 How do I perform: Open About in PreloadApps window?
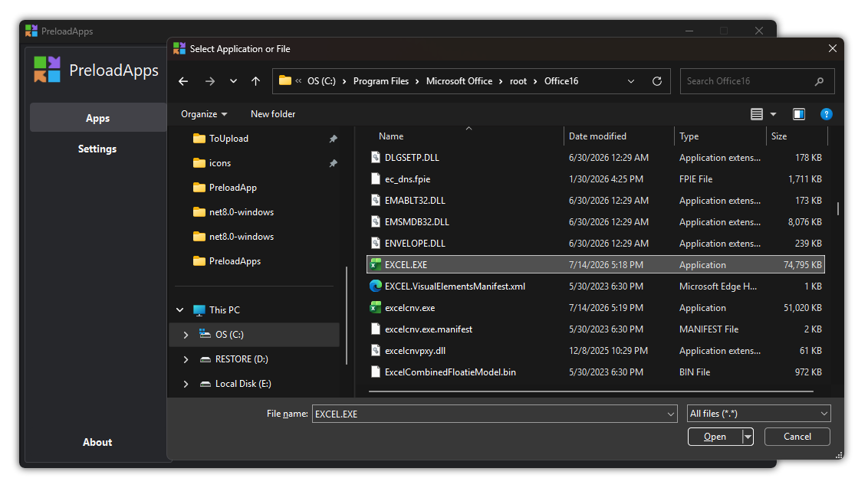[97, 442]
